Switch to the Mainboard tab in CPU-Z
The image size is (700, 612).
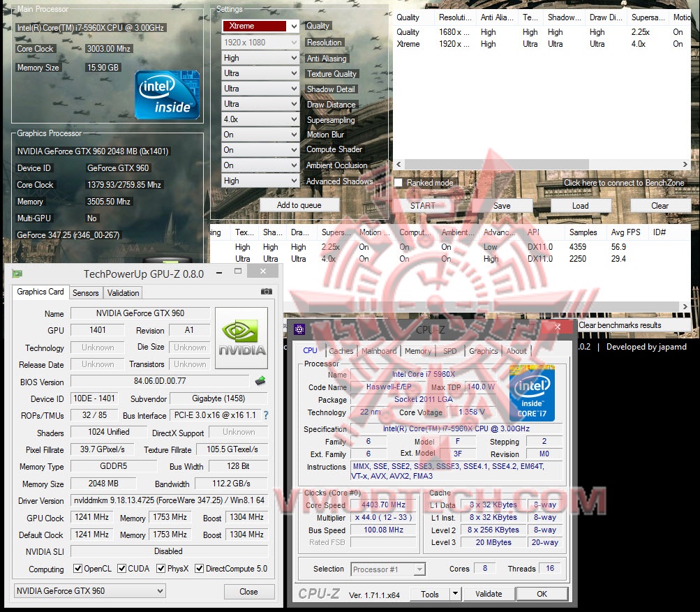click(x=379, y=351)
